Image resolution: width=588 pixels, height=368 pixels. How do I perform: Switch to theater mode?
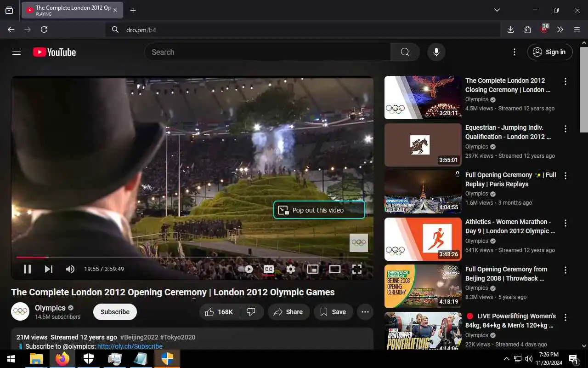[x=335, y=269]
